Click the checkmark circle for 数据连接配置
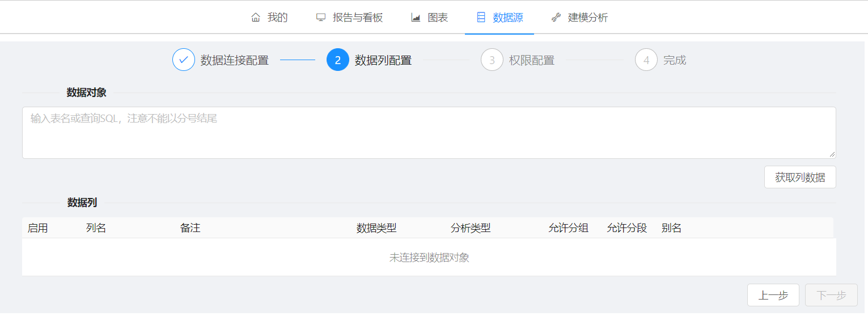The image size is (868, 316). coord(184,60)
